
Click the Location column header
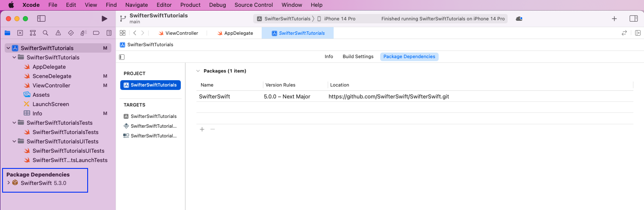point(340,85)
